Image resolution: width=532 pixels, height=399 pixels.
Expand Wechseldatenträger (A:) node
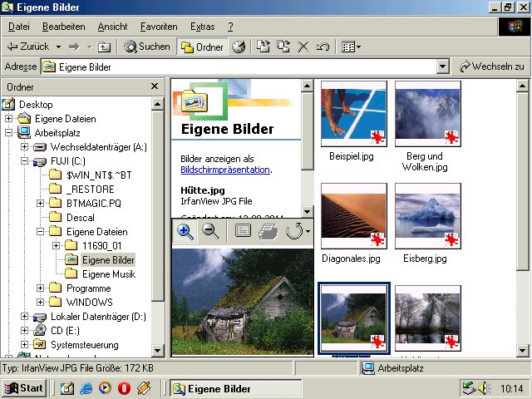point(24,147)
